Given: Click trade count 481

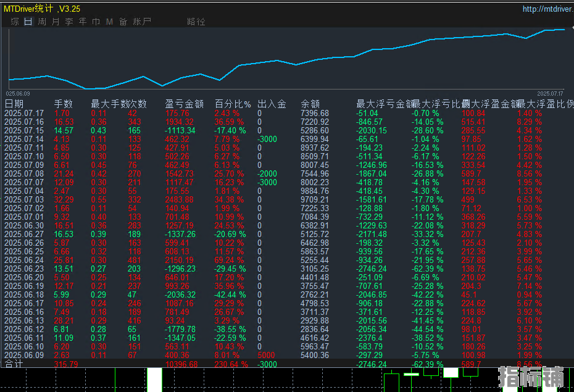Looking at the screenshot, I should click(x=135, y=261).
